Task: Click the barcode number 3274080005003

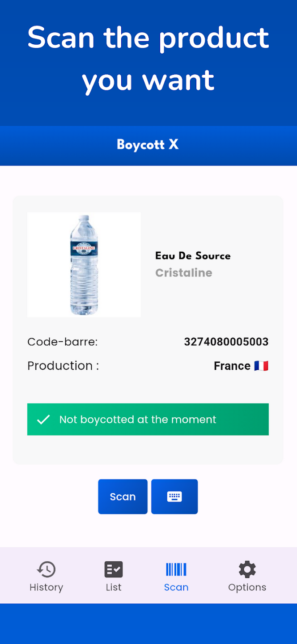Action: coord(226,342)
